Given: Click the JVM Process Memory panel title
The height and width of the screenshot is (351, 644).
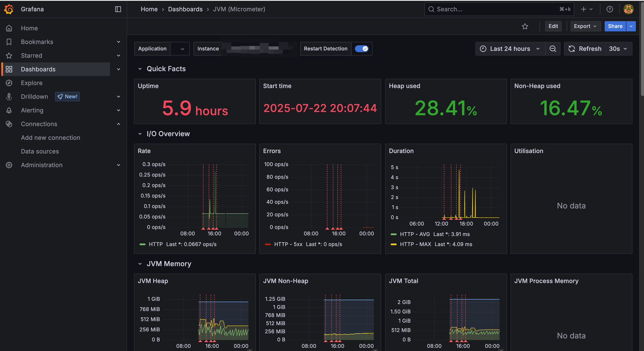Looking at the screenshot, I should pyautogui.click(x=546, y=281).
